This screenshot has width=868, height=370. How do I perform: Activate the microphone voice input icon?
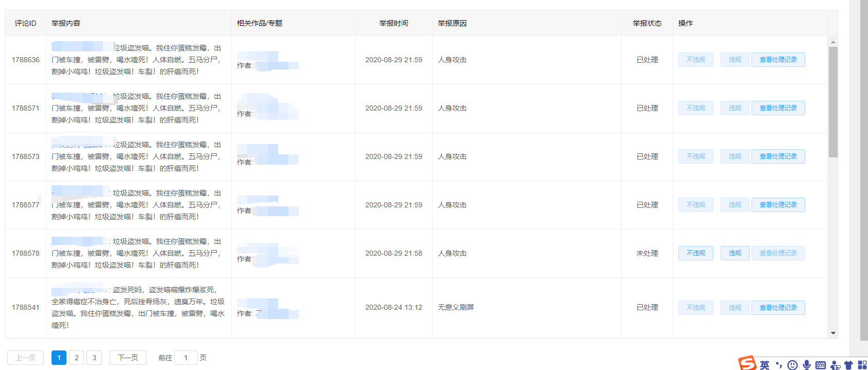[806, 365]
